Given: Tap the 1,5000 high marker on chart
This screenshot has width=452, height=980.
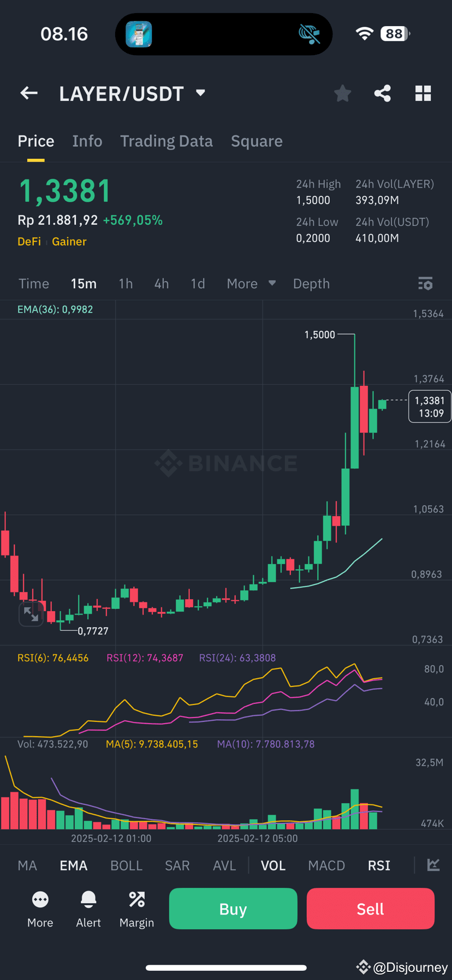Looking at the screenshot, I should click(x=320, y=335).
